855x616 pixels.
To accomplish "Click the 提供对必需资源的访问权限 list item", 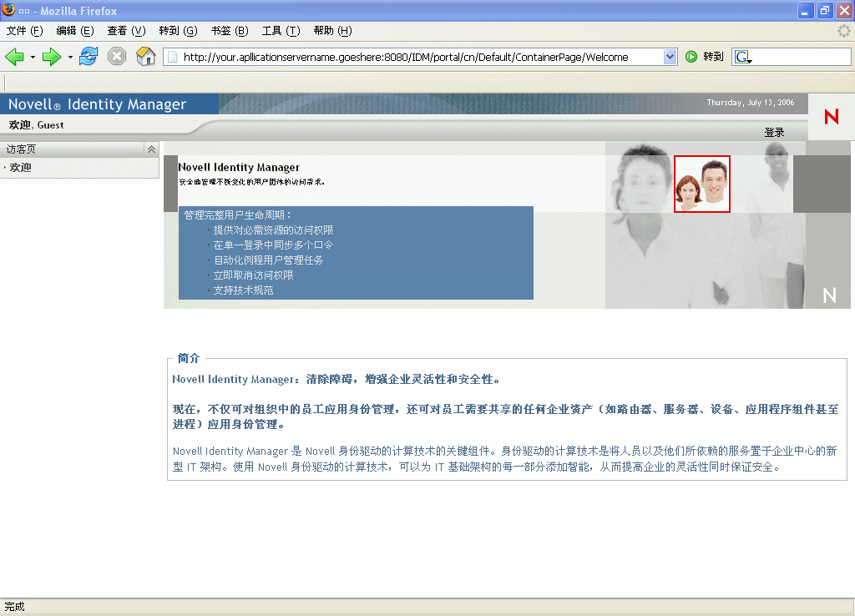I will [275, 230].
